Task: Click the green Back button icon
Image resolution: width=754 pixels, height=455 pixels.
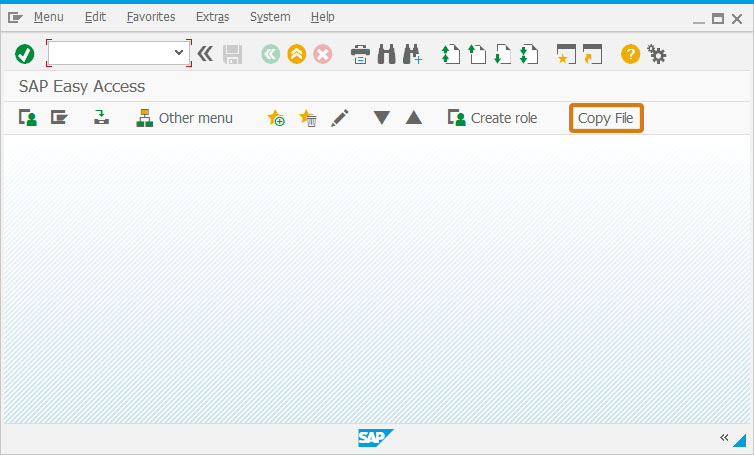Action: tap(271, 54)
